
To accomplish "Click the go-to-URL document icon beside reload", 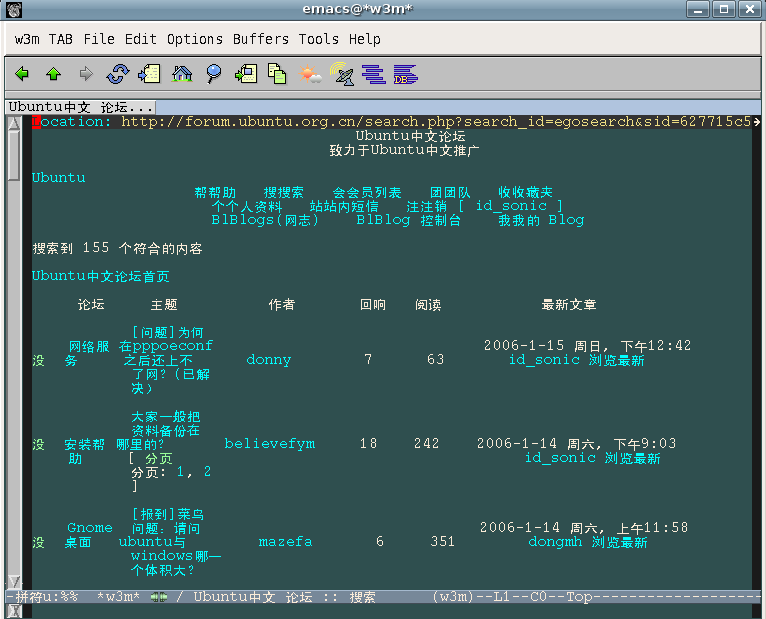I will pos(149,74).
